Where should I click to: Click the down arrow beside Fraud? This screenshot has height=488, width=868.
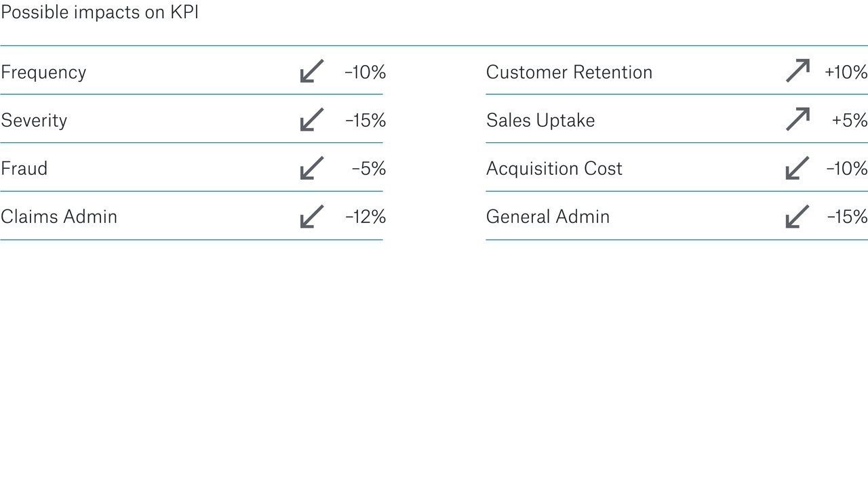[x=312, y=168]
